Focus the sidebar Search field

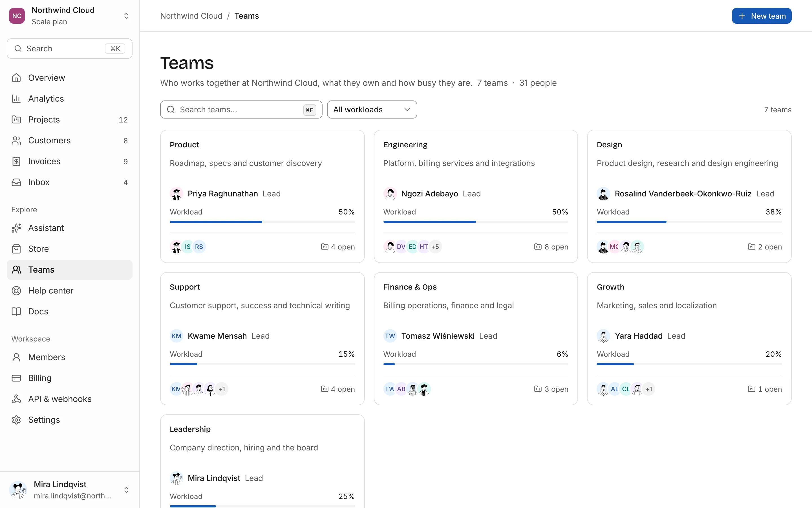click(x=69, y=48)
